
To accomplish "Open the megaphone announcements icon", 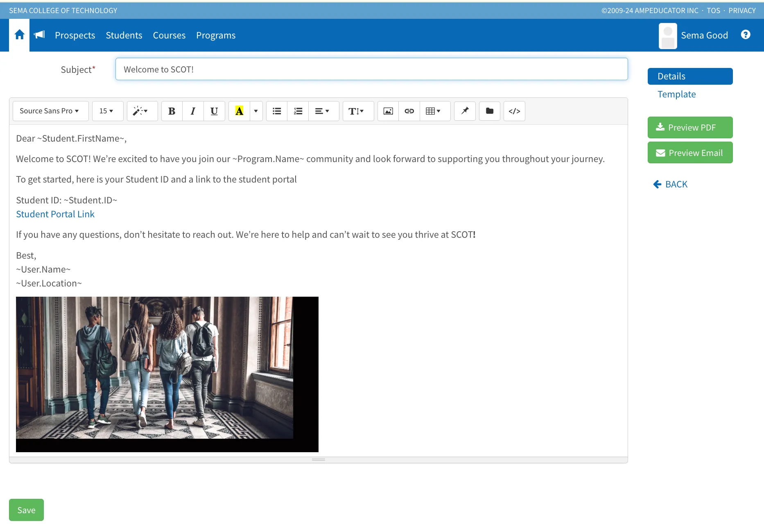I will point(39,35).
